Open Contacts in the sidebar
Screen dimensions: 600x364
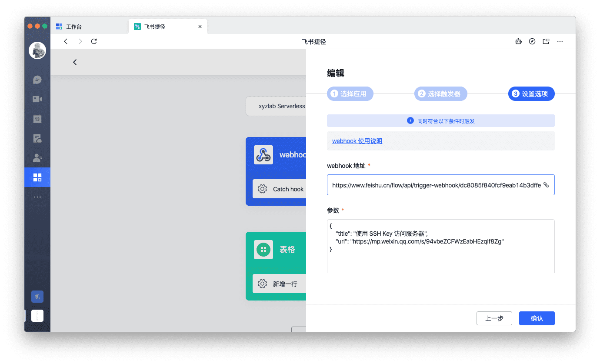pos(37,157)
